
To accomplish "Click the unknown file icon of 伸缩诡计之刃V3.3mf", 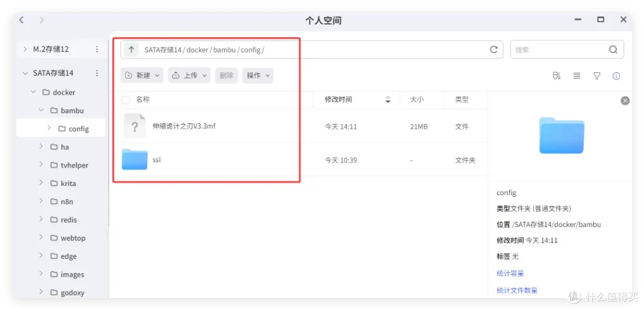I will coord(135,126).
